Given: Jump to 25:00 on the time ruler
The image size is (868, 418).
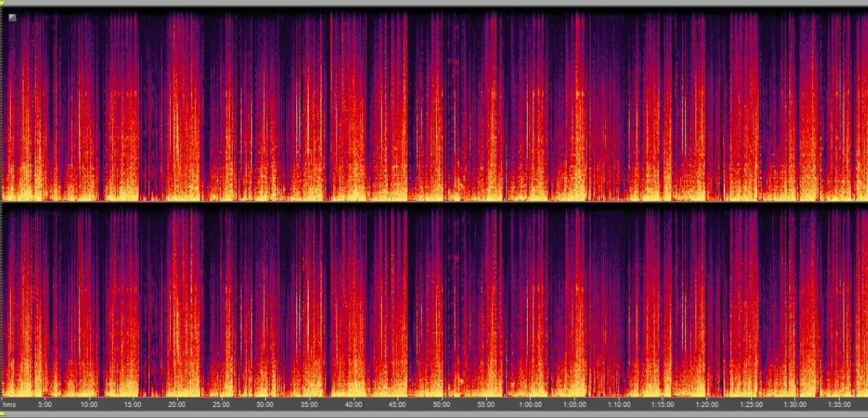Looking at the screenshot, I should pos(221,405).
